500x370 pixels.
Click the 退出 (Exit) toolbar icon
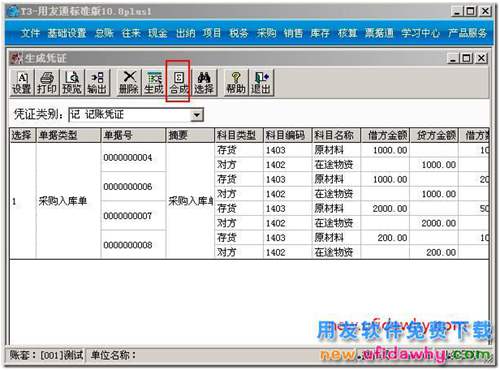(261, 82)
